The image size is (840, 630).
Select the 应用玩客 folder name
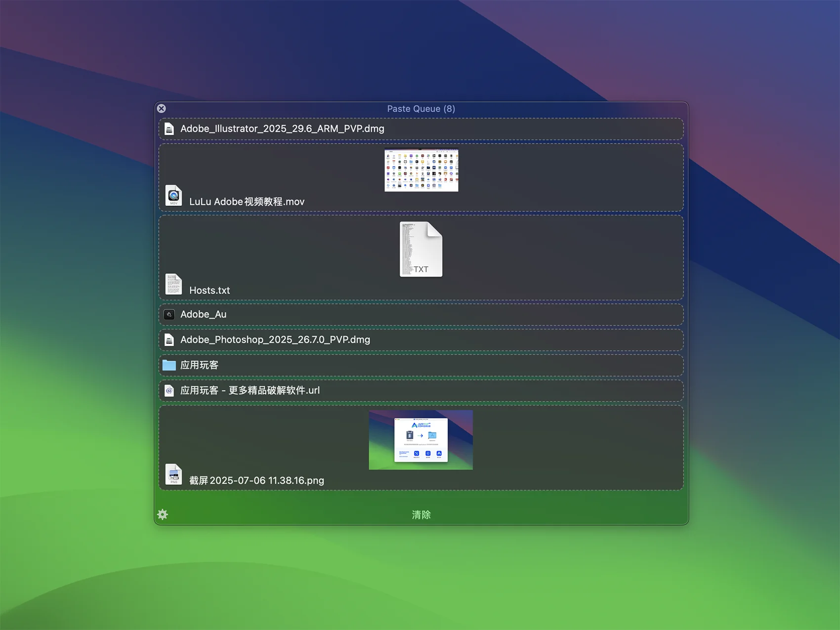click(x=199, y=365)
